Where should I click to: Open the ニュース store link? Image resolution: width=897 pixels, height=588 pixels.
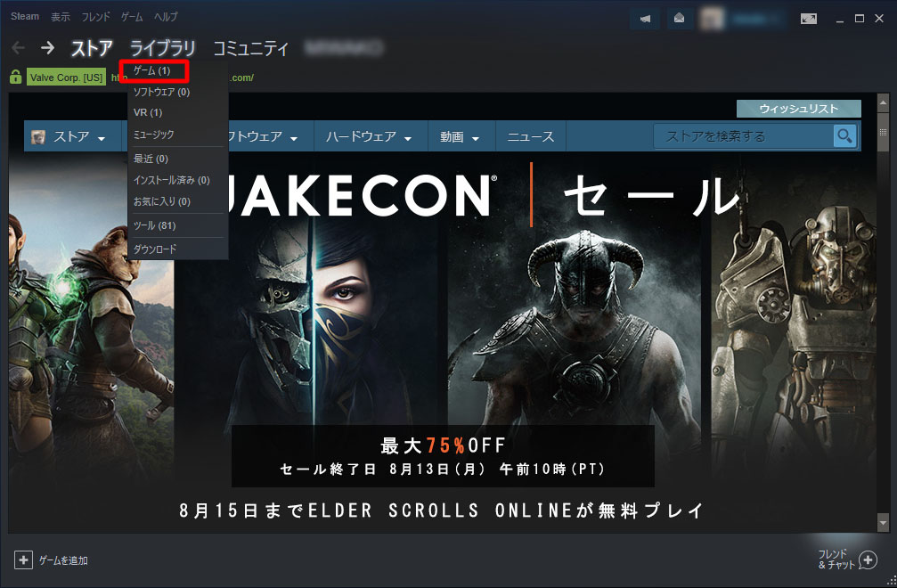tap(531, 136)
